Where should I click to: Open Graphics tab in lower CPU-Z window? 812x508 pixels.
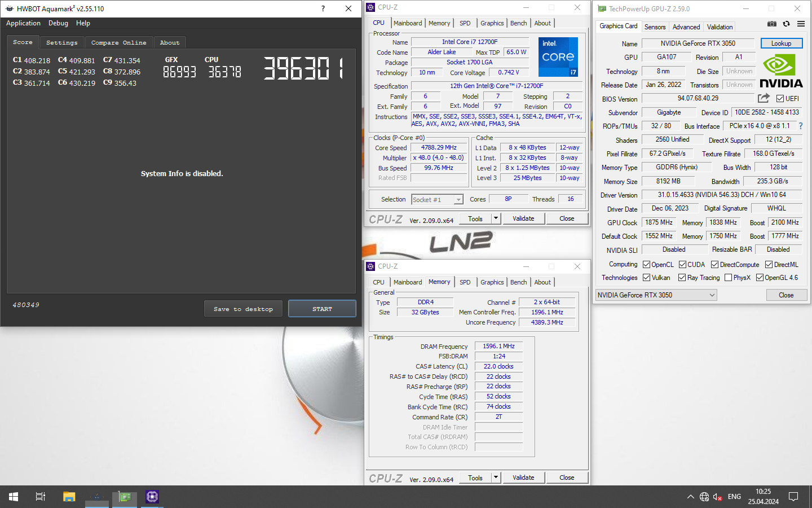click(x=492, y=282)
